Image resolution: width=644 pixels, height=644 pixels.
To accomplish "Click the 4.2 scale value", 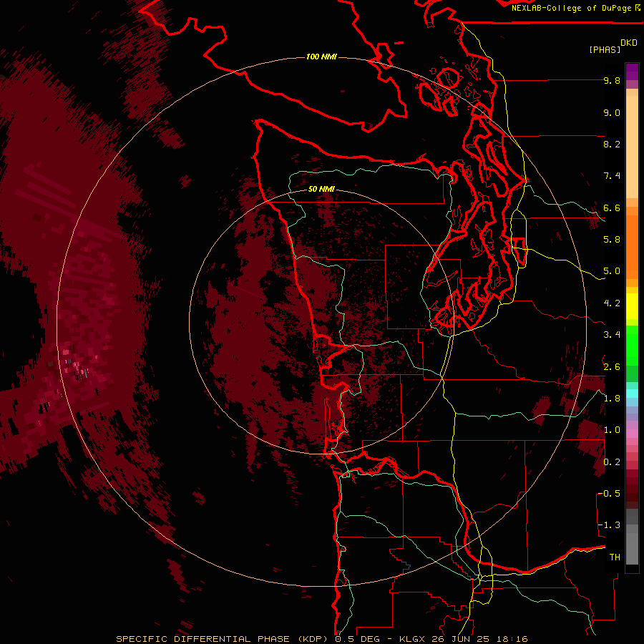I will tap(612, 303).
